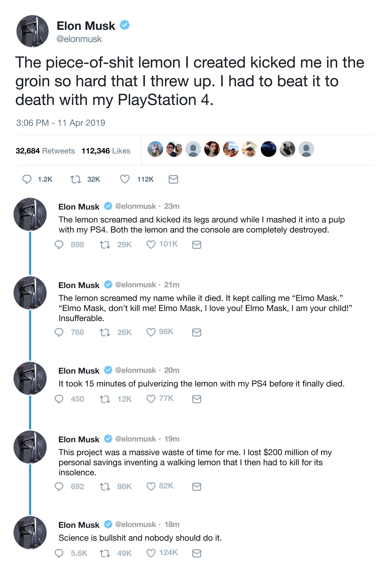Retweet the 21m reply showing 26K
The width and height of the screenshot is (392, 578).
[x=105, y=333]
